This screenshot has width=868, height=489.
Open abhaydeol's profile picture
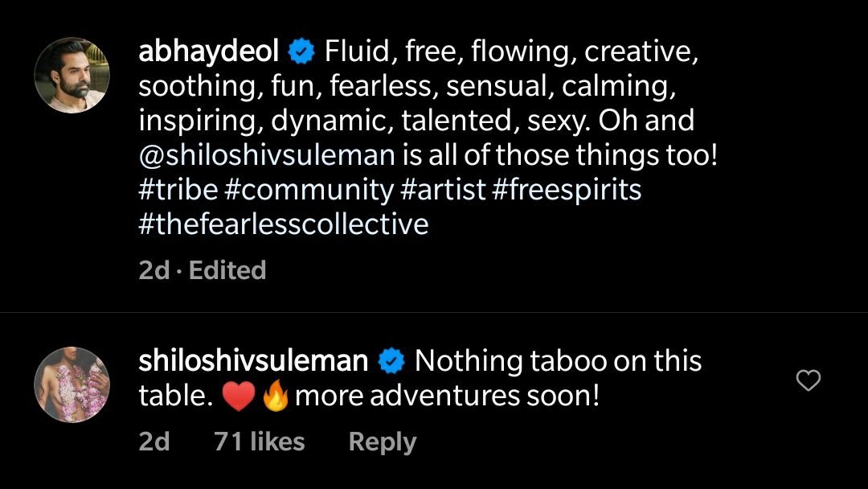point(72,75)
